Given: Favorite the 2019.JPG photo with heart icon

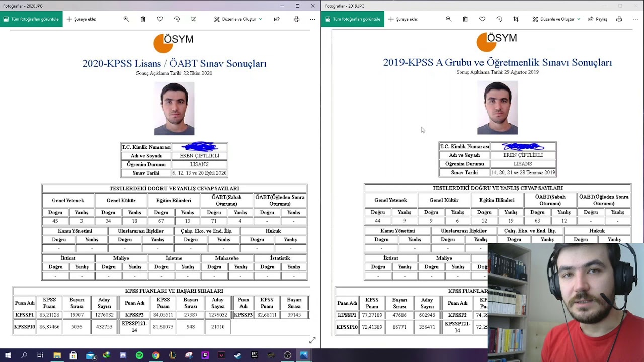Looking at the screenshot, I should [482, 19].
